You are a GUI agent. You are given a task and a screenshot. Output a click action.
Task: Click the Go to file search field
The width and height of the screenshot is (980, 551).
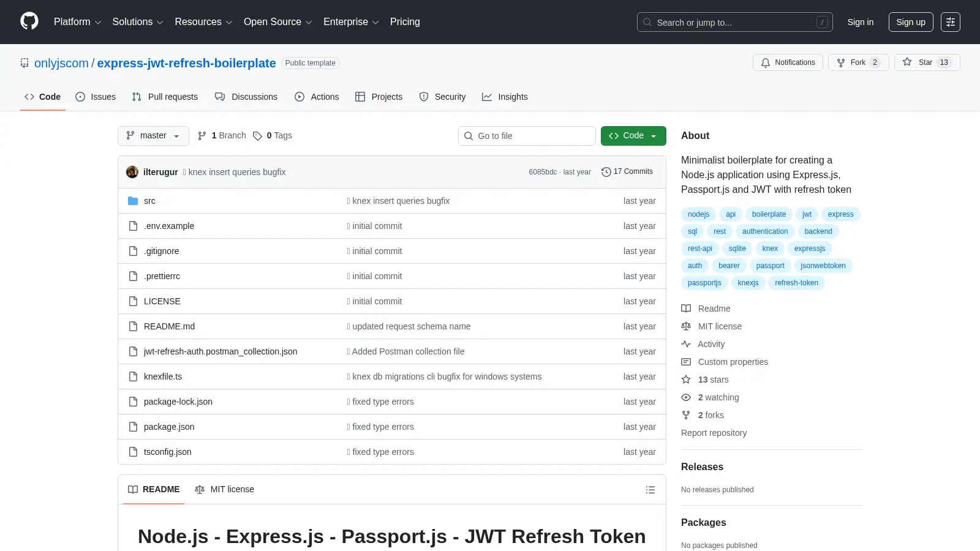[x=527, y=136]
